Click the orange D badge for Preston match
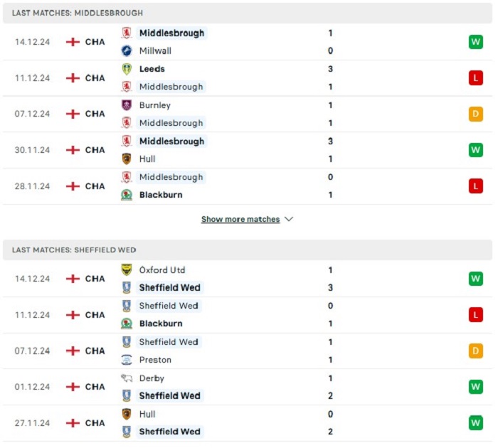 tap(475, 351)
